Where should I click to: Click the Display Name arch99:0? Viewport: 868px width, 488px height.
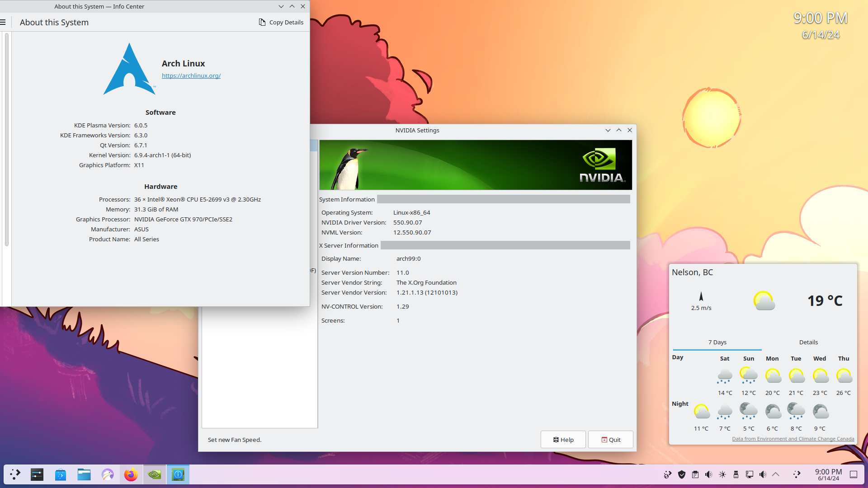click(x=408, y=259)
